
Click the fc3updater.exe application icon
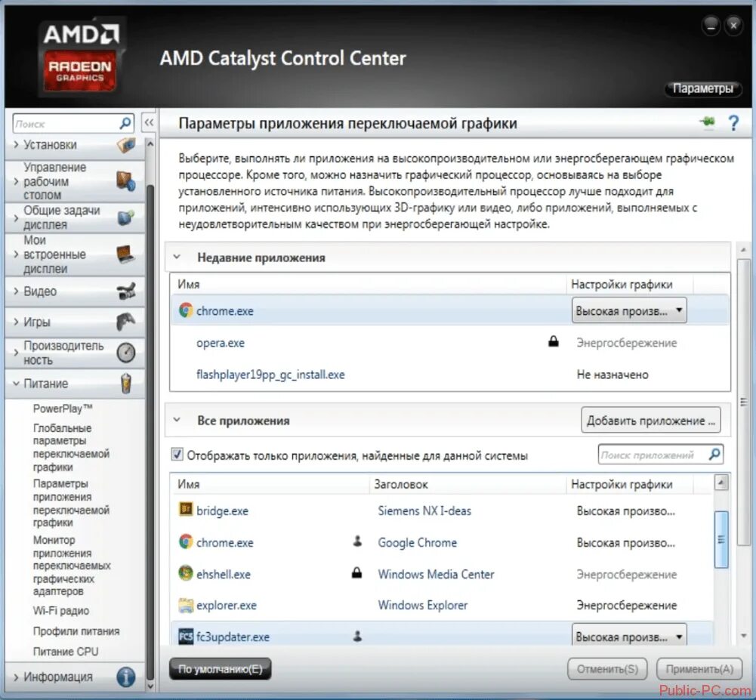(186, 637)
